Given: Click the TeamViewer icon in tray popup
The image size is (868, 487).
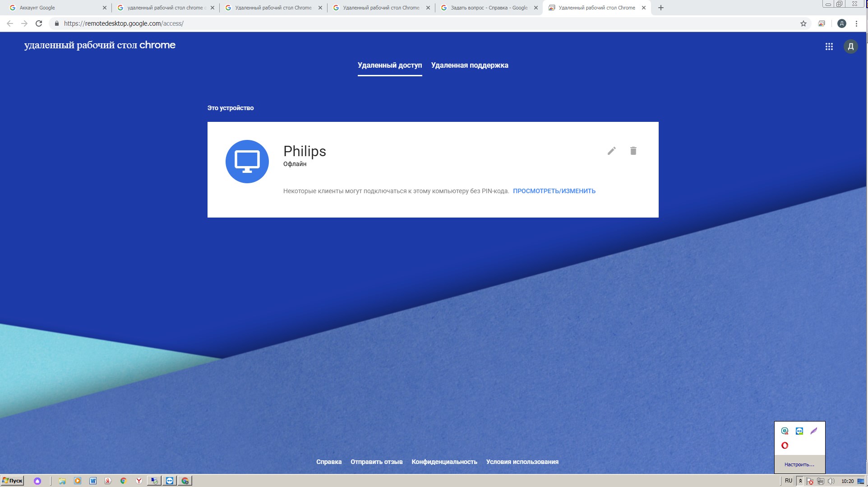Looking at the screenshot, I should point(799,431).
